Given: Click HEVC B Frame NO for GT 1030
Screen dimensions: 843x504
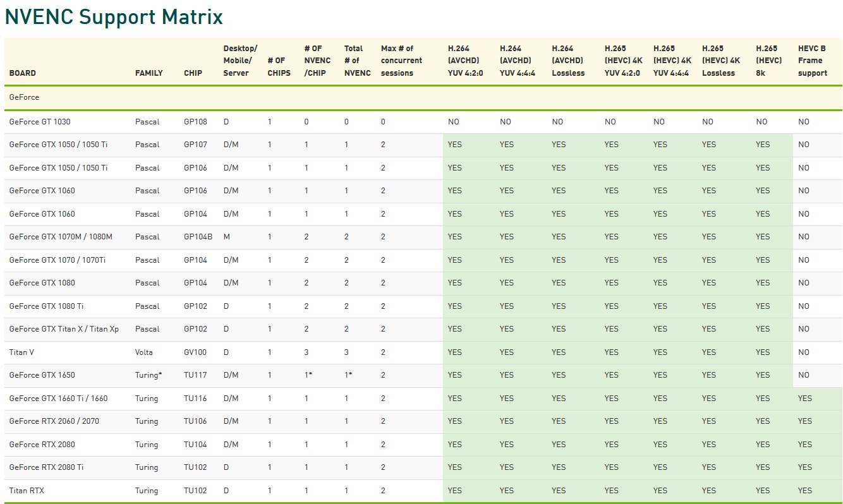Looking at the screenshot, I should click(x=804, y=122).
